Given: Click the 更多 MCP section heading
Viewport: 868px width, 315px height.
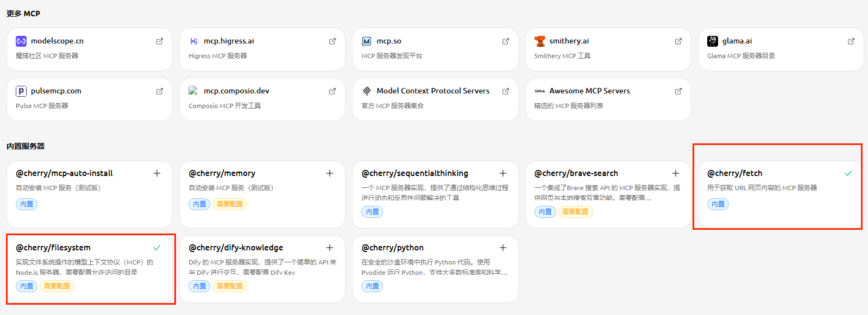Looking at the screenshot, I should click(x=23, y=14).
